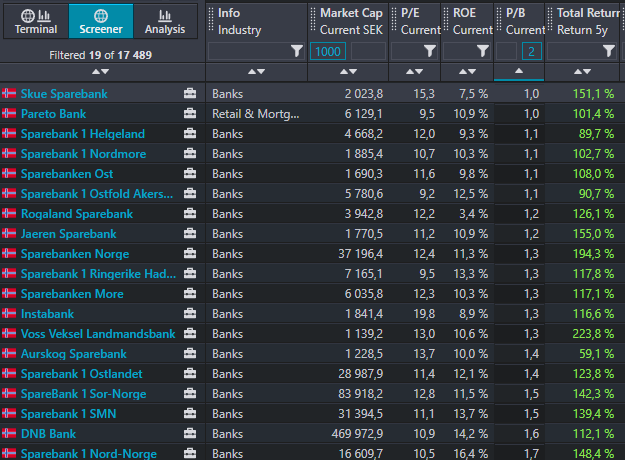Image resolution: width=625 pixels, height=460 pixels.
Task: Click the Total Return column drag handle
Action: click(x=550, y=21)
